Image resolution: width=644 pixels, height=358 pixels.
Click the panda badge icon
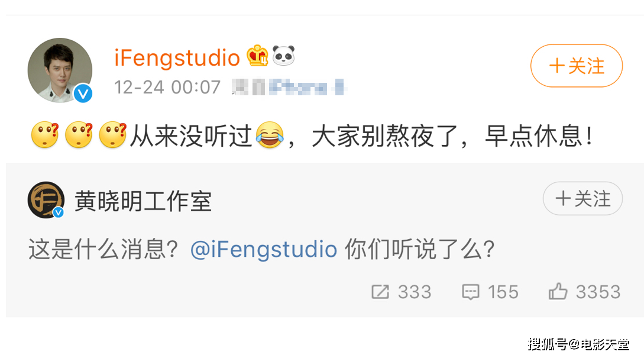(x=283, y=56)
